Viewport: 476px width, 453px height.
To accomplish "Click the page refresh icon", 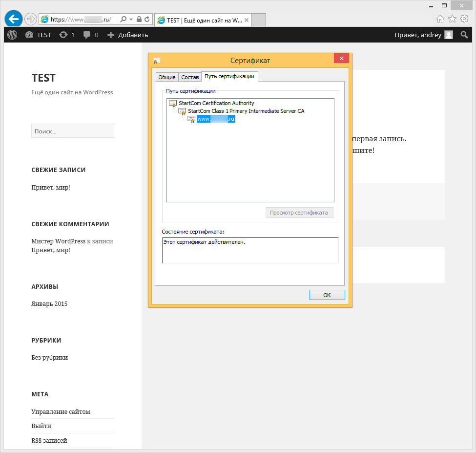I will (147, 19).
